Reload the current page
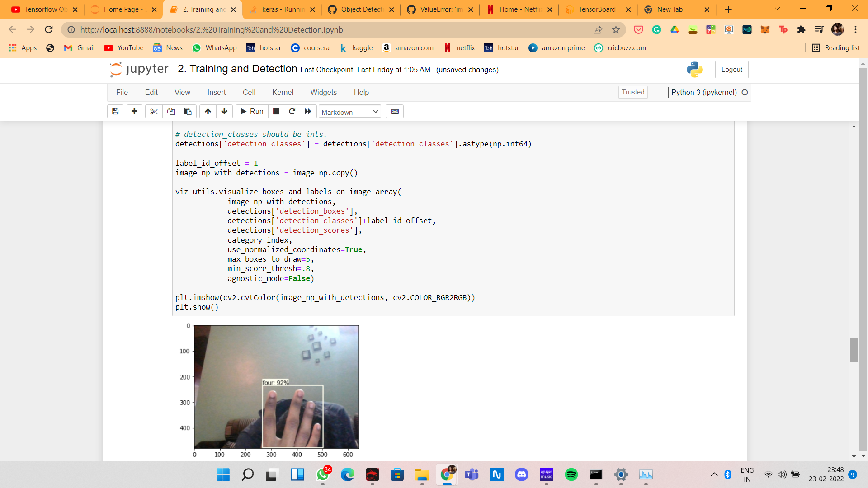Viewport: 868px width, 488px height. click(49, 29)
